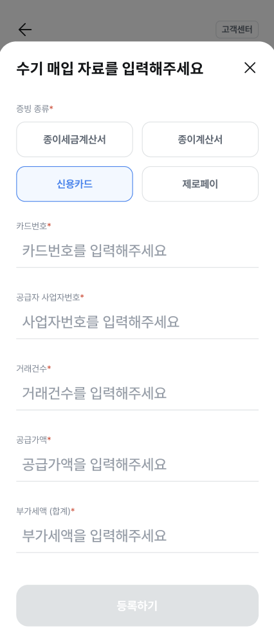Viewport: 274px width, 644px height.
Task: Tap the back arrow icon
Action: coord(25,30)
